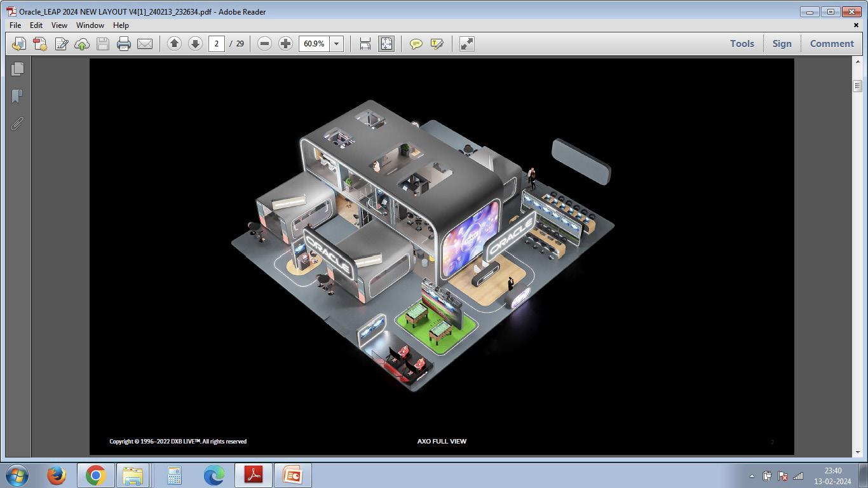Go to the next page with the down arrow
Screen dimensions: 868x488
click(x=195, y=44)
